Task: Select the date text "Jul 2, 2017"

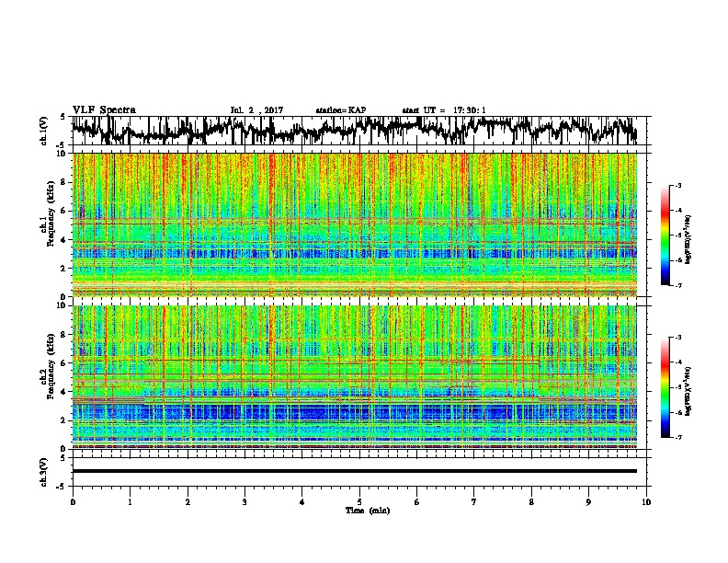Action: pyautogui.click(x=256, y=110)
